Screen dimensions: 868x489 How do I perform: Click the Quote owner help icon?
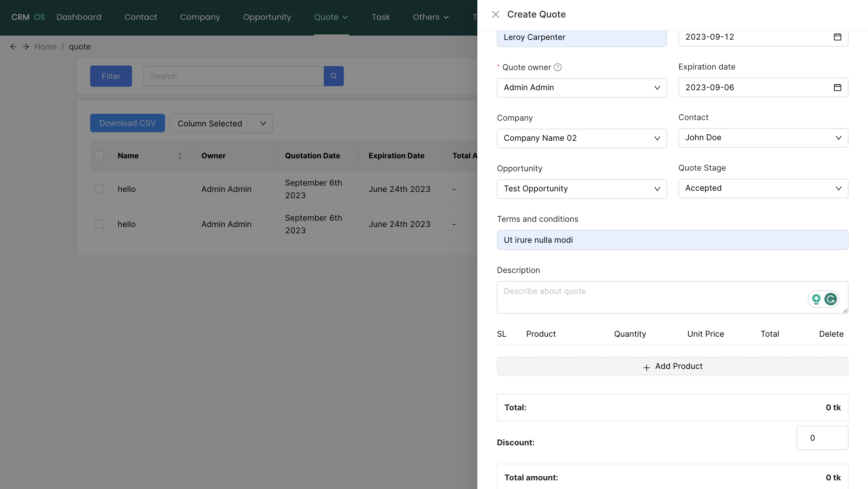(x=558, y=67)
